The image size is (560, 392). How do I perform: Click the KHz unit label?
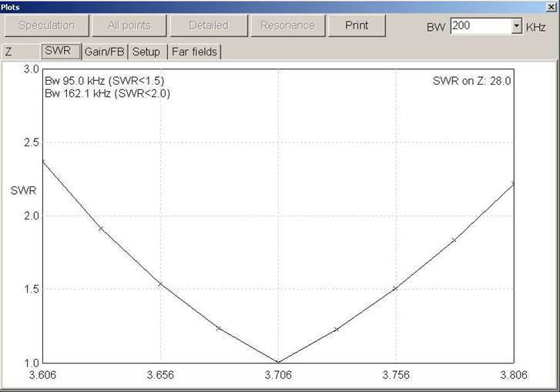click(x=535, y=27)
